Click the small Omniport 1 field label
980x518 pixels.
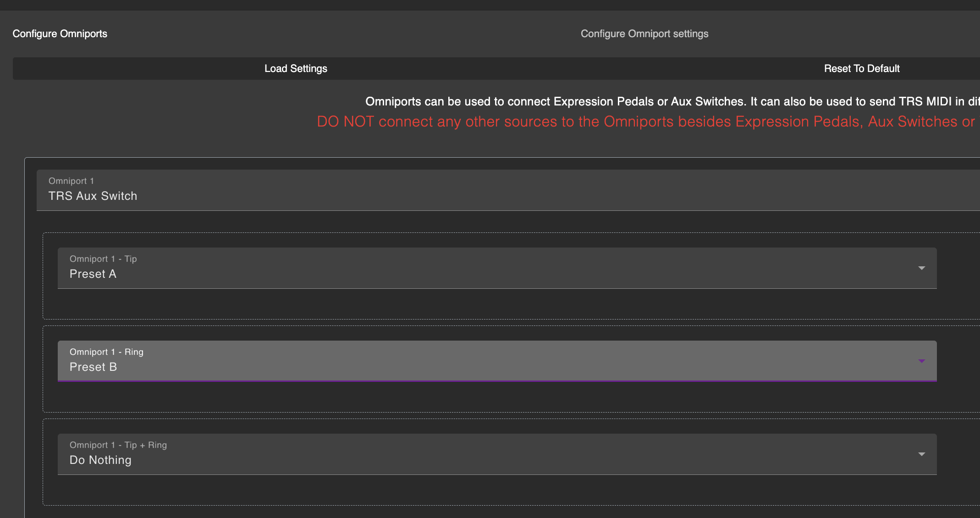pos(71,181)
